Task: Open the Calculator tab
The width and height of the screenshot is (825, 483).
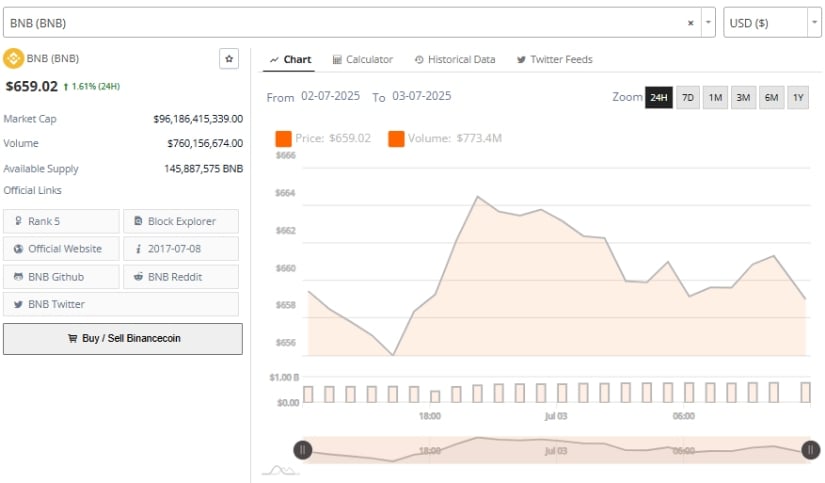Action: (x=363, y=59)
